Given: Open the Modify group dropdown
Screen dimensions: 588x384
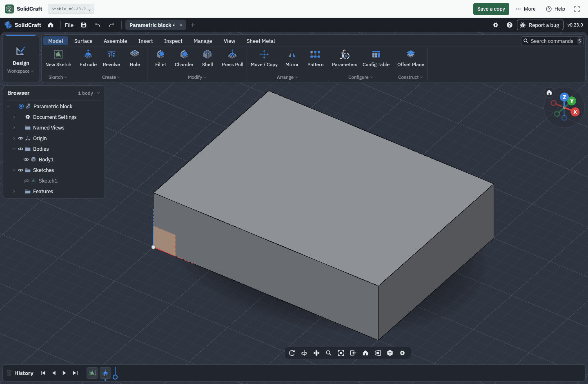Looking at the screenshot, I should [x=197, y=77].
